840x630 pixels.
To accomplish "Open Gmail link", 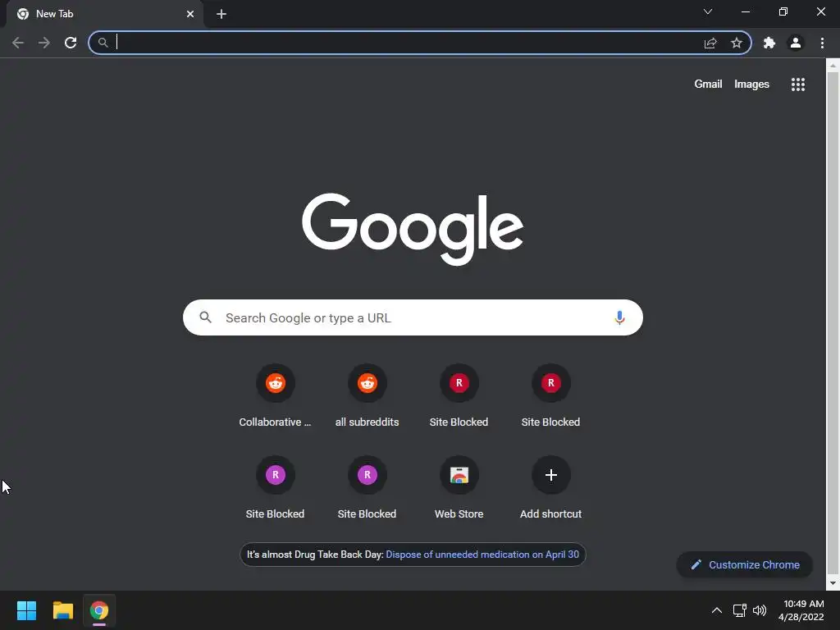I will click(x=708, y=84).
